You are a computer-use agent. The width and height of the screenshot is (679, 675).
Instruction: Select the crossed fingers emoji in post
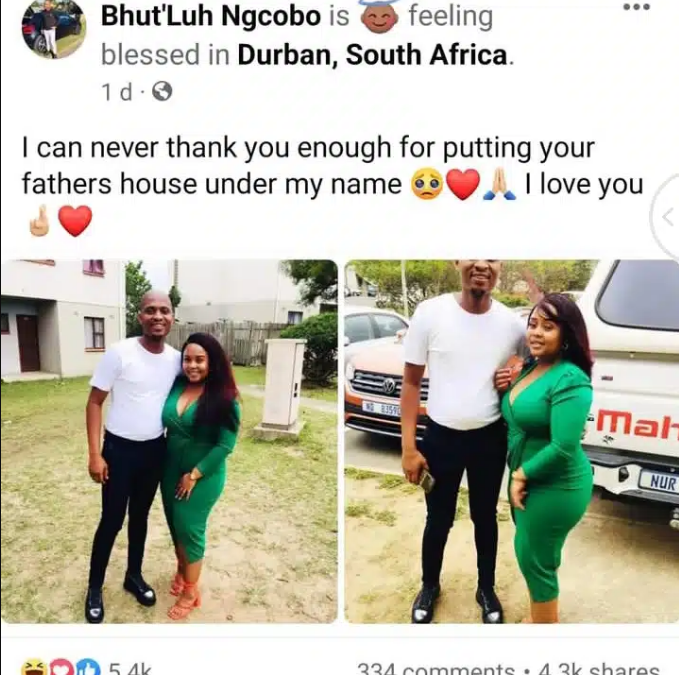click(x=39, y=221)
